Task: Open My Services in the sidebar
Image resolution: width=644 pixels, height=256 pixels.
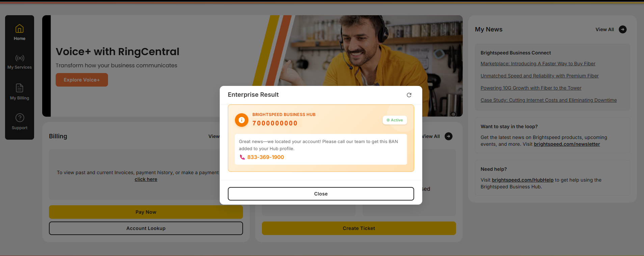Action: point(20,62)
